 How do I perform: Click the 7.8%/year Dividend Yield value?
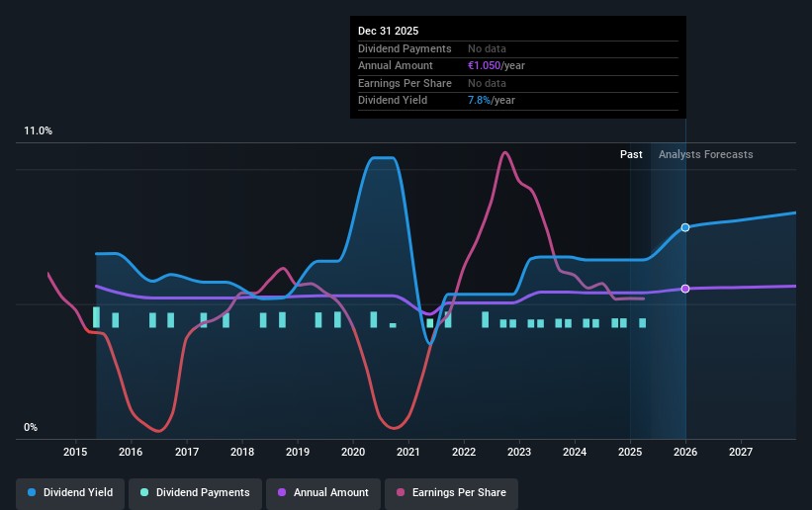[x=490, y=100]
